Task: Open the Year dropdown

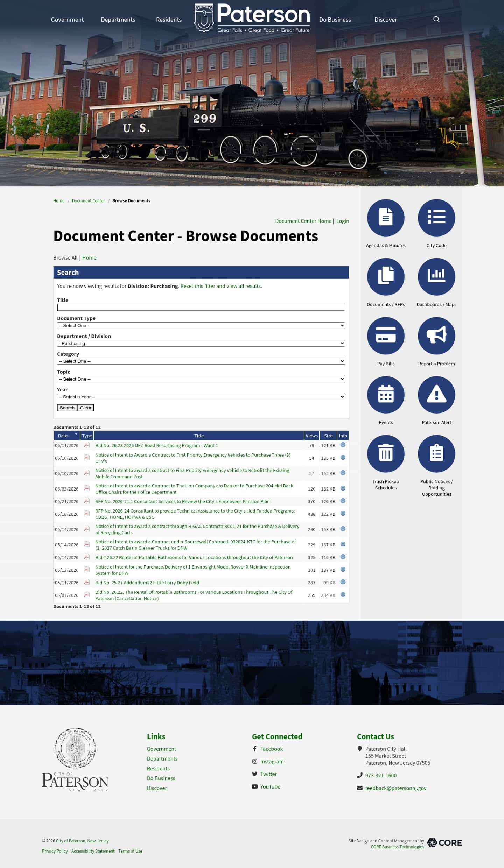Action: pos(201,397)
